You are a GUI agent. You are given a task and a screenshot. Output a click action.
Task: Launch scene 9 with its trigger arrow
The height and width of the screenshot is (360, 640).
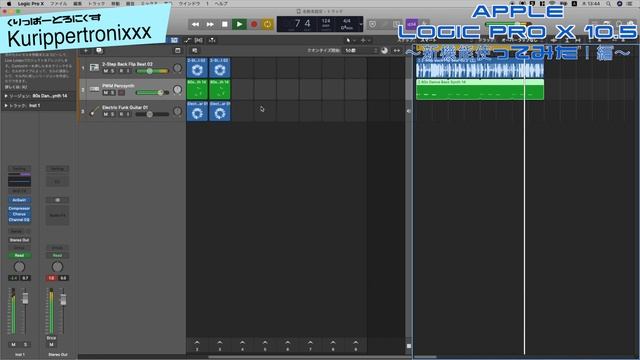tap(356, 345)
